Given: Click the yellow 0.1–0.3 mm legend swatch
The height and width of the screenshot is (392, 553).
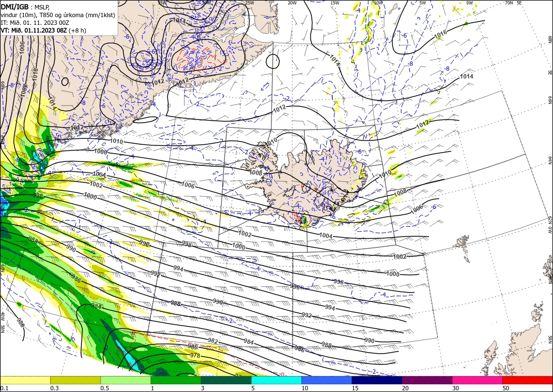Looking at the screenshot, I should point(25,380).
